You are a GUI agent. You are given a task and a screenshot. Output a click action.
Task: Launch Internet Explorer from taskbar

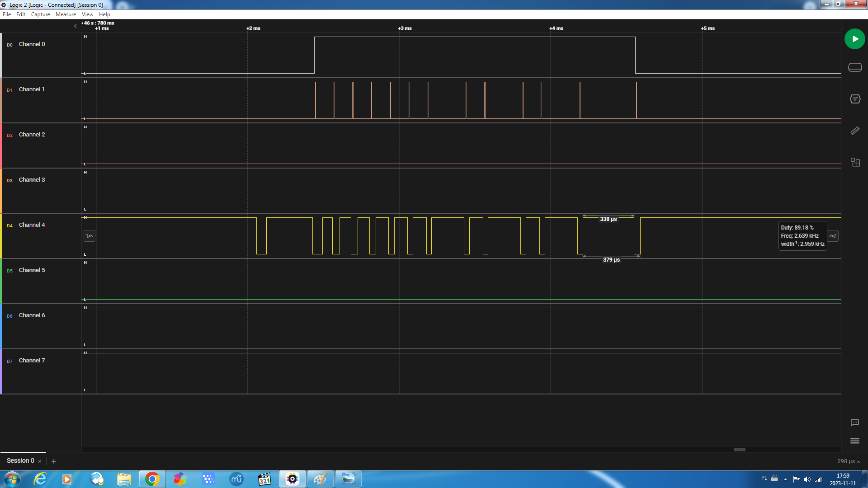pyautogui.click(x=40, y=479)
